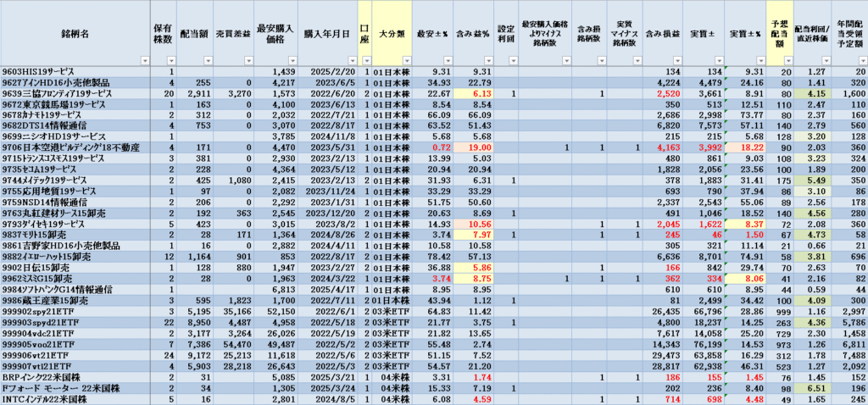
Task: Select the 999904vdc21ETF name cell
Action: pos(75,334)
